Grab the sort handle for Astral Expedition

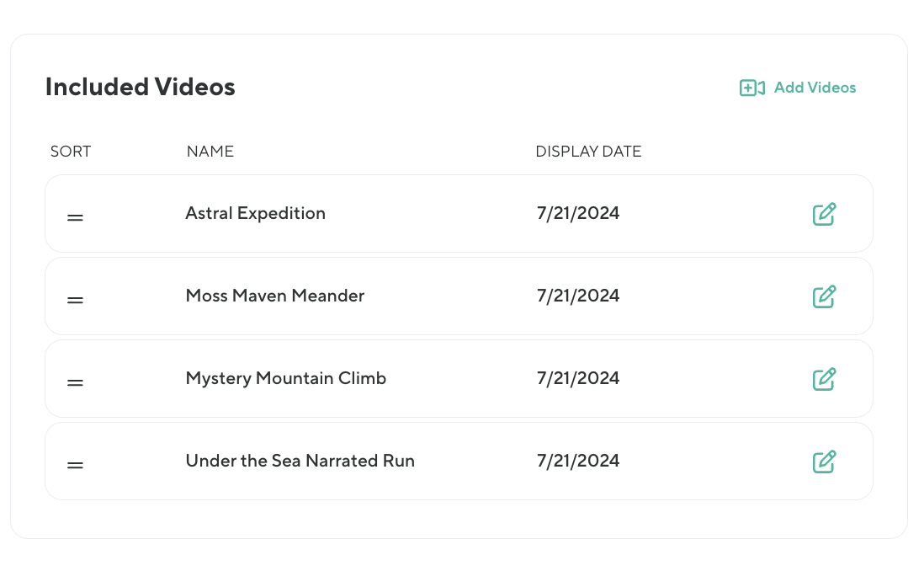click(x=75, y=217)
